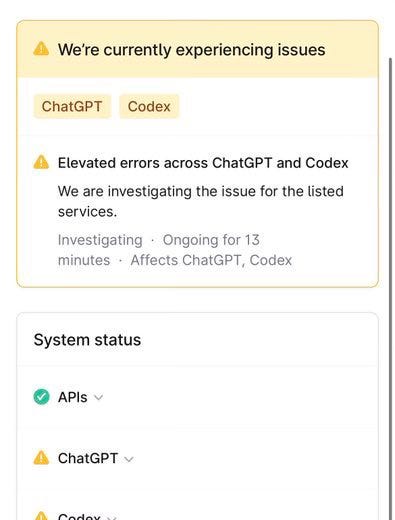
Task: Click the green checkmark icon next to APIs
Action: 41,397
